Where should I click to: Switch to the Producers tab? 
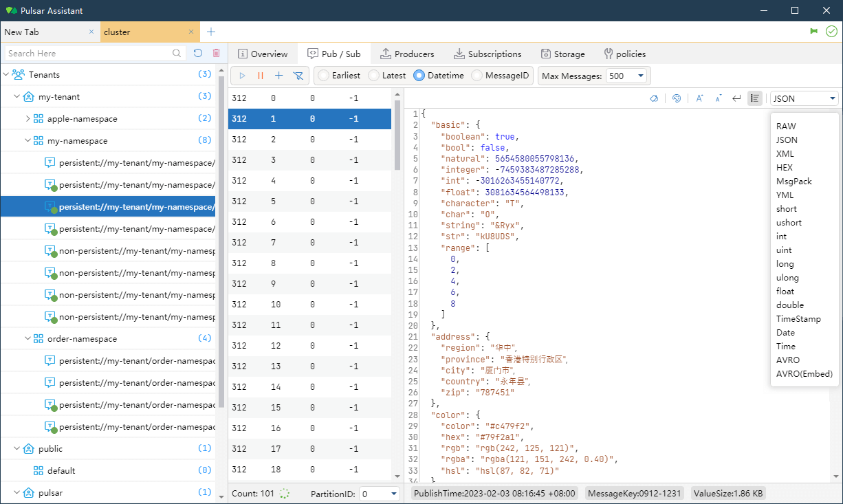(407, 54)
